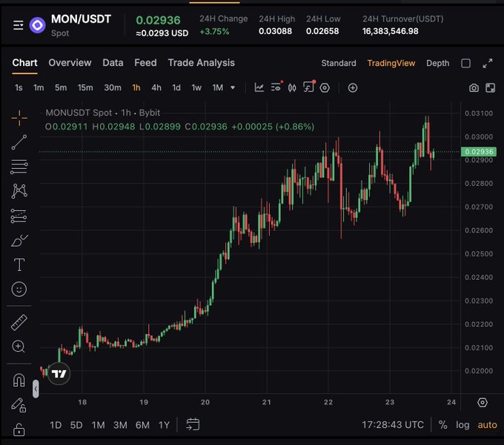504x445 pixels.
Task: Expand more timeframes dropdown arrow
Action: pyautogui.click(x=233, y=87)
